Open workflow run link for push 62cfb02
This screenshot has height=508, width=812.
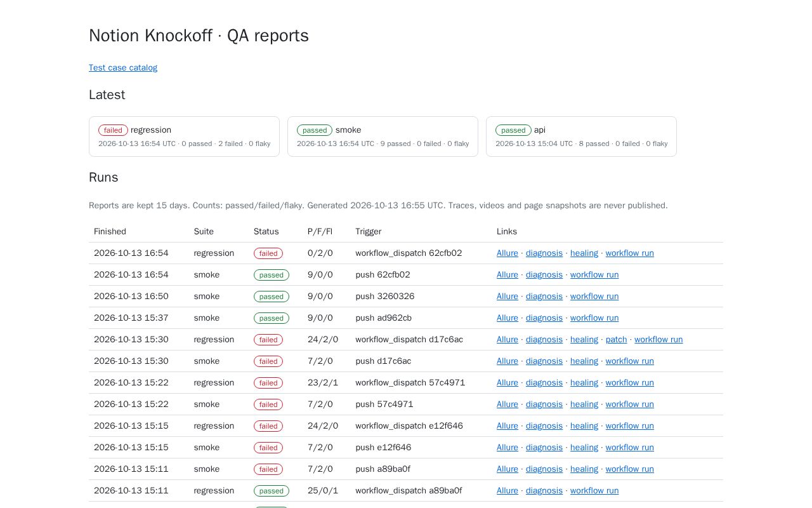coord(594,275)
